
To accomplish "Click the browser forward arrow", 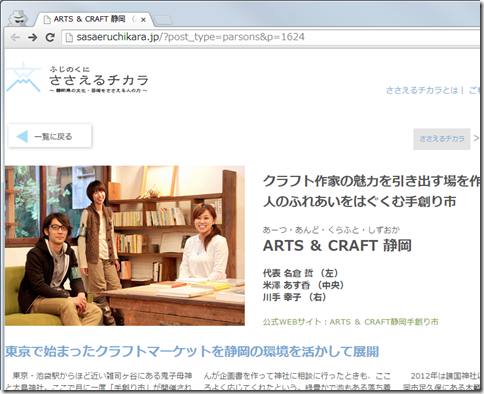I will [x=33, y=37].
